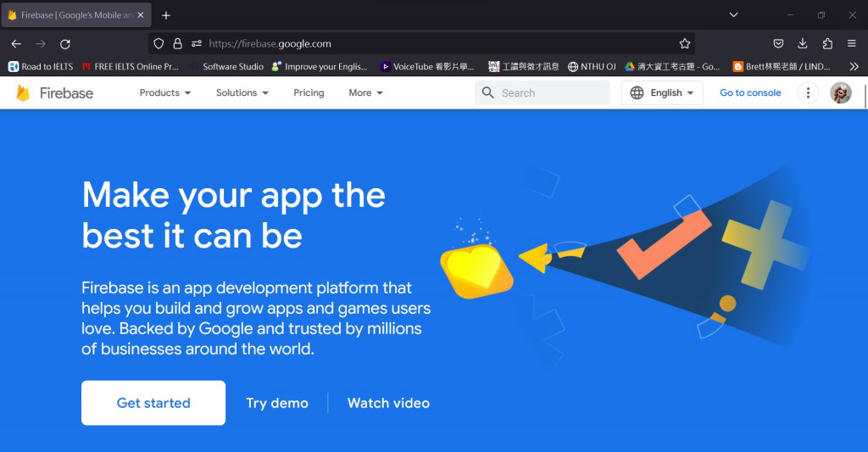Viewport: 868px width, 452px height.
Task: Click the browser forward arrow
Action: point(41,44)
